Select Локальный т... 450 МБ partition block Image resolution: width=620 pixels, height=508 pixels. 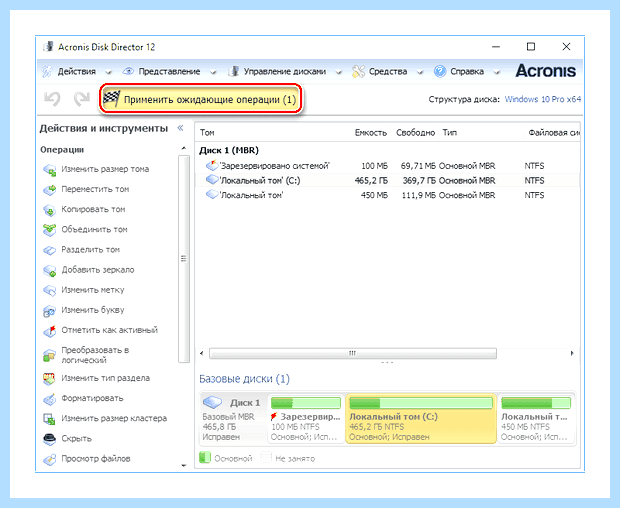536,419
